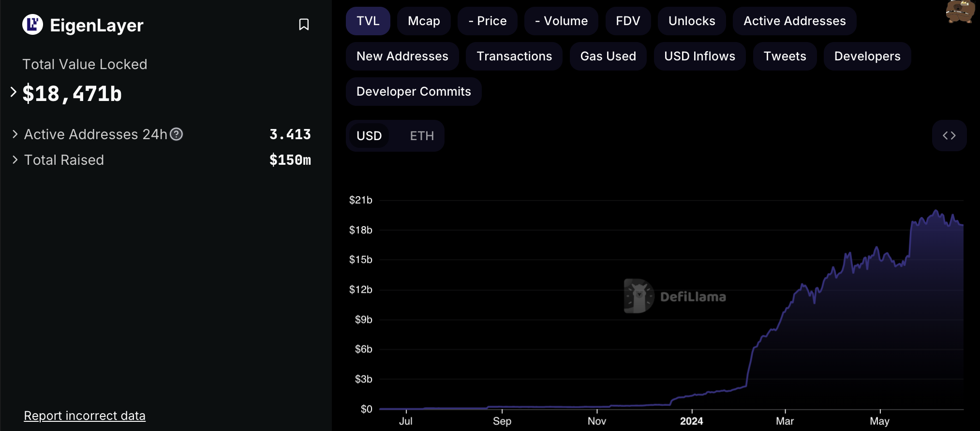The height and width of the screenshot is (431, 980).
Task: Toggle the Transactions chart metric
Action: (514, 57)
